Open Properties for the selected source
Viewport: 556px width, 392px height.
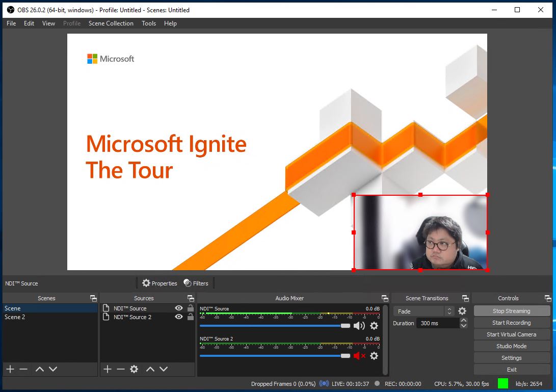click(160, 283)
